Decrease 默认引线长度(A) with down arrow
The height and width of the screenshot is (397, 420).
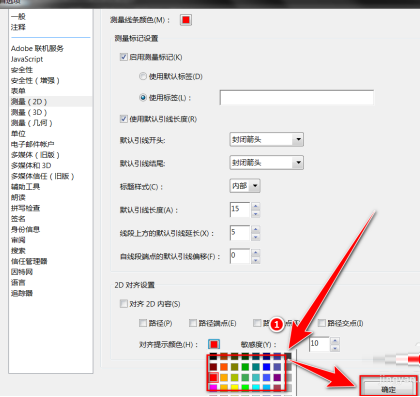(256, 214)
